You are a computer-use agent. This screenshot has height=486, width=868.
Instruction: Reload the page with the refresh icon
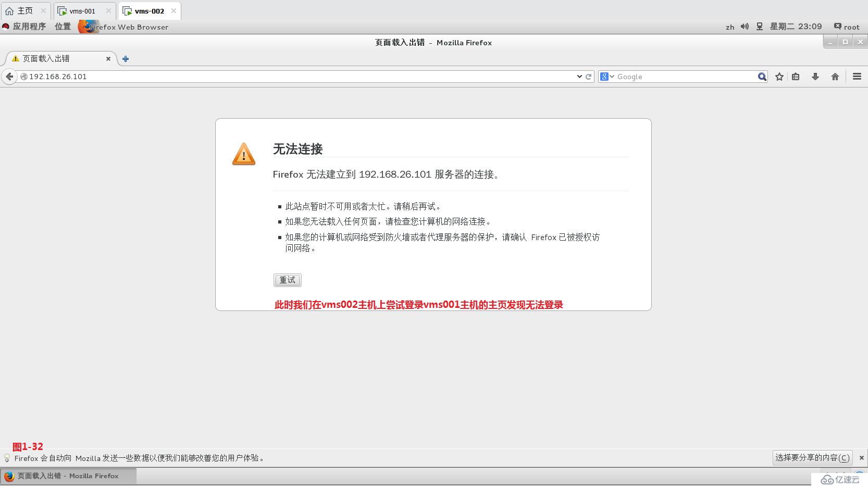click(589, 77)
